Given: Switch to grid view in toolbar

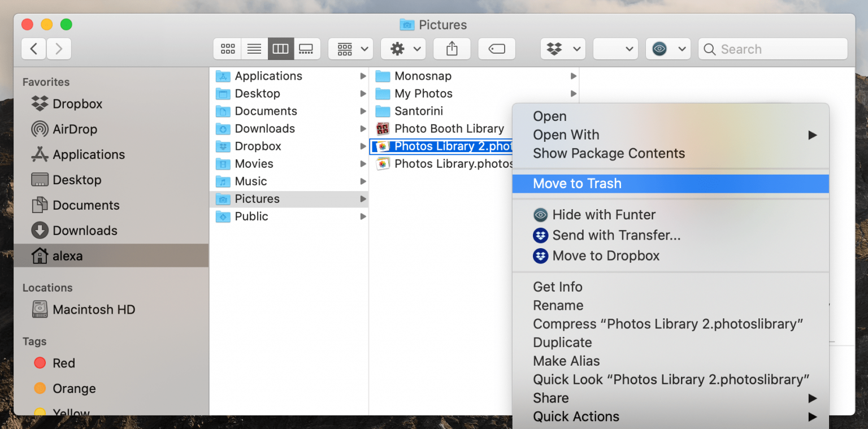Looking at the screenshot, I should (x=227, y=49).
